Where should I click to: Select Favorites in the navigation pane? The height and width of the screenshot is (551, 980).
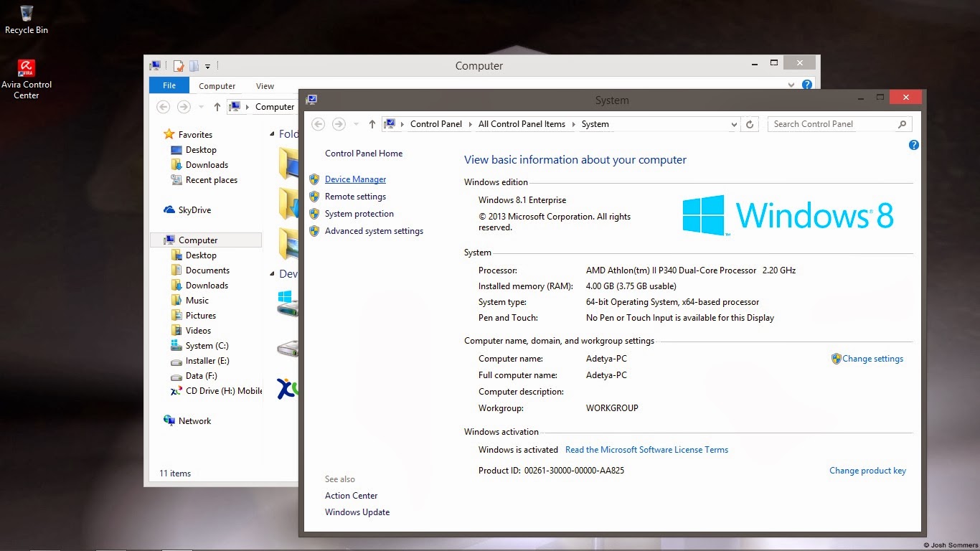(195, 134)
